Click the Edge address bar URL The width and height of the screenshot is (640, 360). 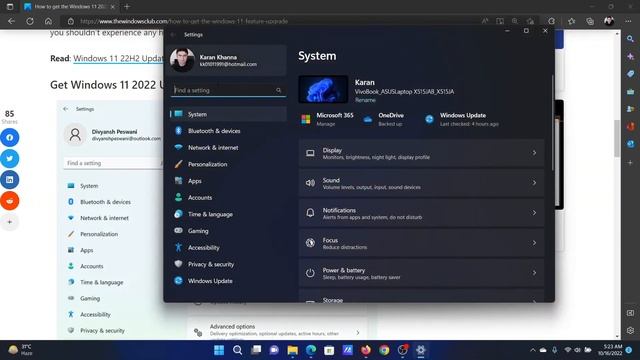tap(184, 21)
